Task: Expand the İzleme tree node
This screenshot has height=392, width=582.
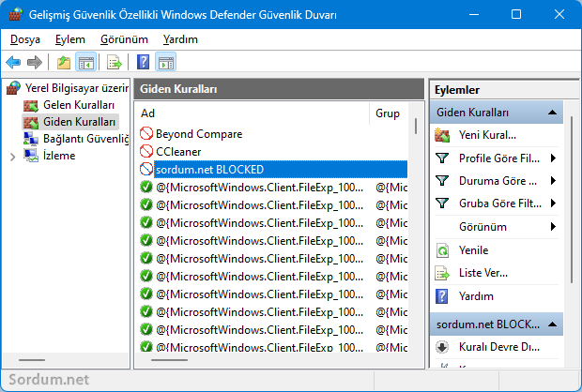Action: (12, 157)
